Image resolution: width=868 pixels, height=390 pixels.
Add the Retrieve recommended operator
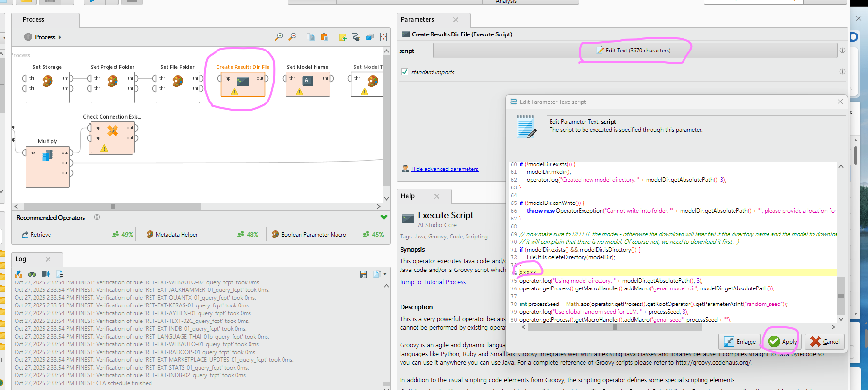[x=77, y=234]
